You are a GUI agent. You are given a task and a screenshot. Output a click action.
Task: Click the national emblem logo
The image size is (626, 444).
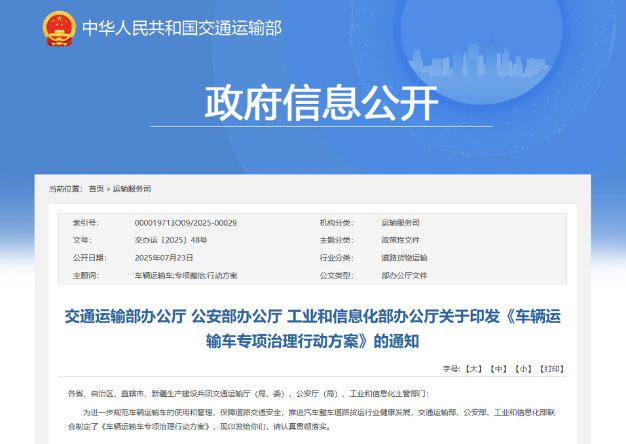click(59, 28)
